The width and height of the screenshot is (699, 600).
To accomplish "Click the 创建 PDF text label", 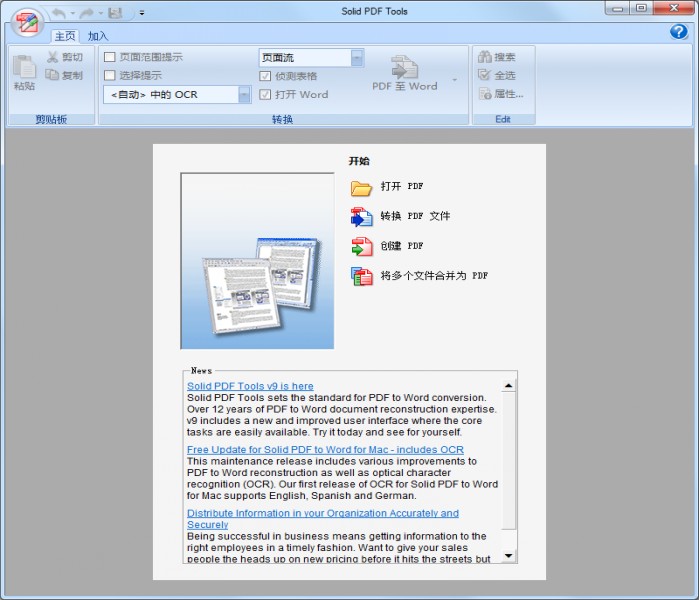I will tap(402, 246).
